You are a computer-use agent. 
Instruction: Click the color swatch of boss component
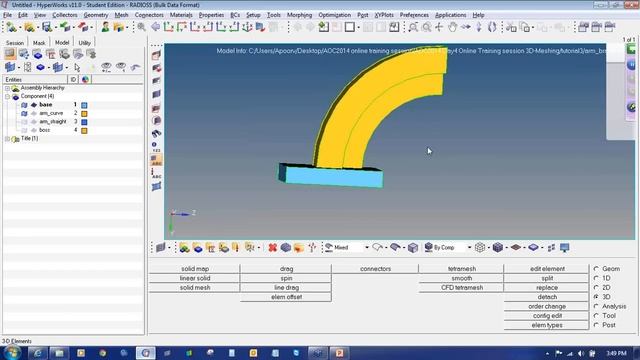coord(84,131)
